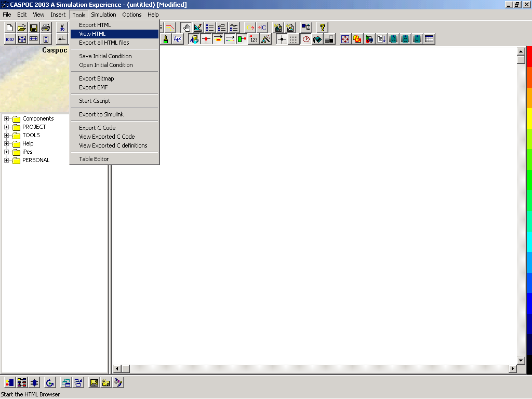Select the hand pan tool
The width and height of the screenshot is (532, 399).
(x=187, y=28)
